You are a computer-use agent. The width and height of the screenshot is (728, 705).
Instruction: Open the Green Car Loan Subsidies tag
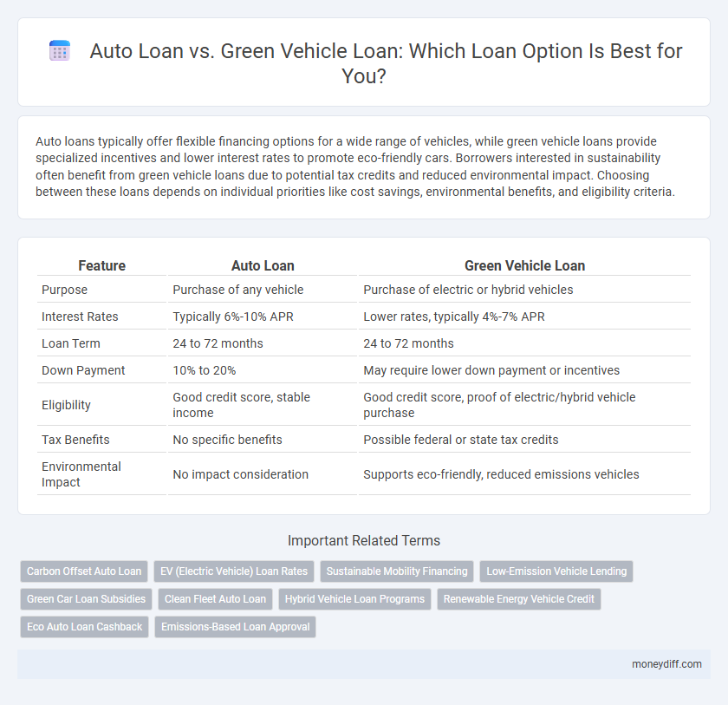tap(86, 599)
